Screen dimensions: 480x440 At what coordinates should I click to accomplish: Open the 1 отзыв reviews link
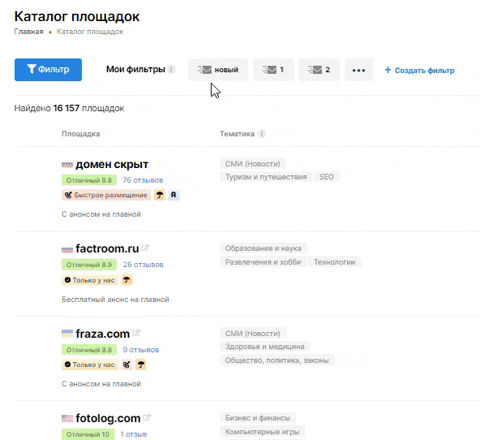[134, 434]
